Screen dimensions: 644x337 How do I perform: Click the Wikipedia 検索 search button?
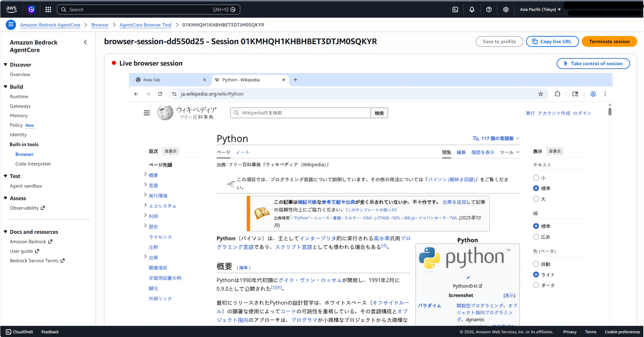(x=379, y=113)
